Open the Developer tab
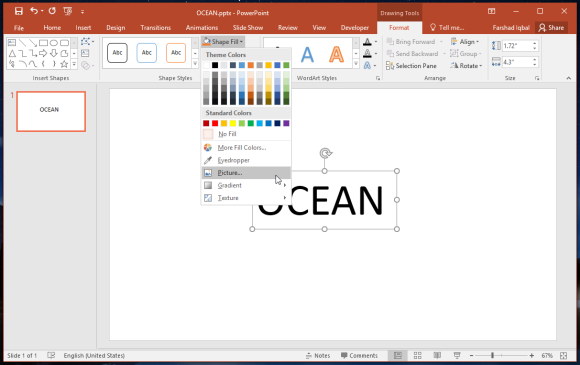580x365 pixels. pos(354,28)
